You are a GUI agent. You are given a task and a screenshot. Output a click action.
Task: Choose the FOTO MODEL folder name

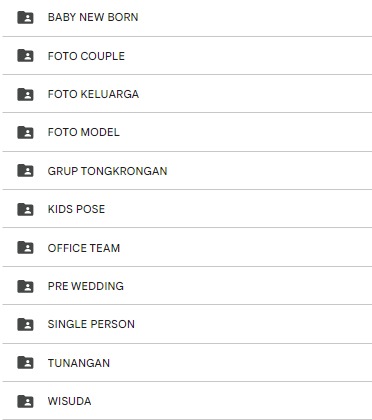tap(84, 132)
